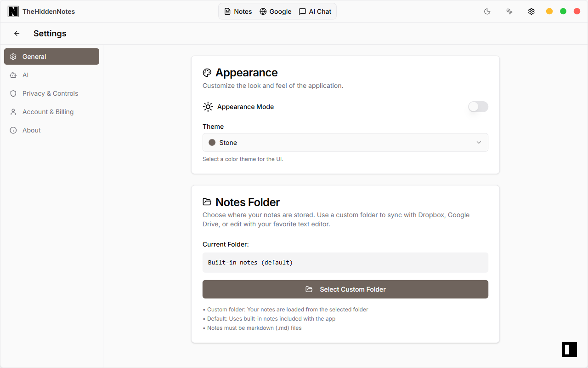Click the TheHiddenNotes logo icon
The width and height of the screenshot is (588, 368).
click(13, 11)
